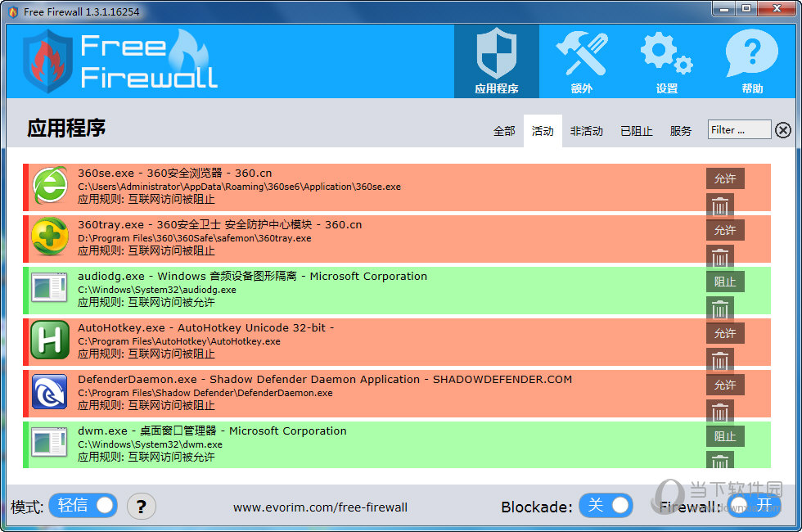
Task: Toggle the Blockade 关 switch
Action: point(606,506)
